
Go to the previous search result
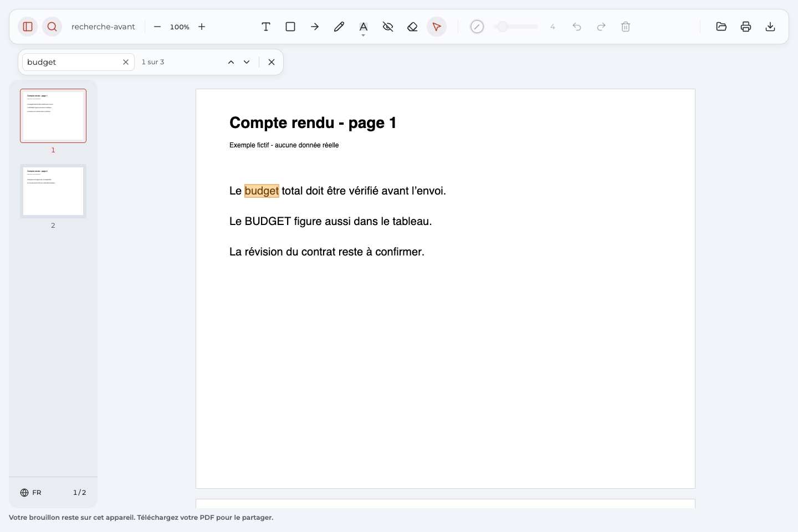pos(231,62)
